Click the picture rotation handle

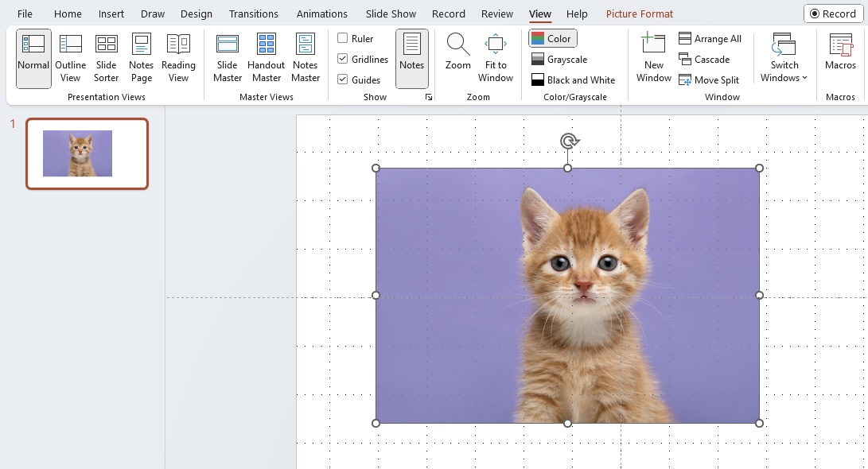(569, 141)
